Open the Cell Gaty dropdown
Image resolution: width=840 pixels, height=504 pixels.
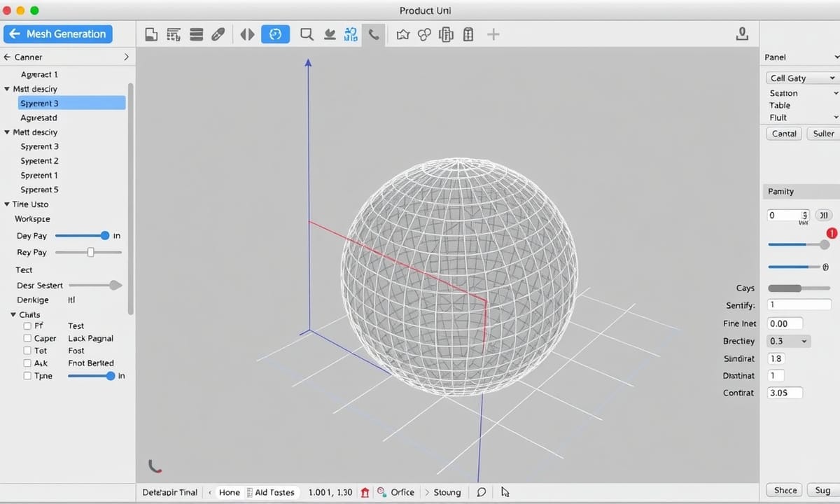[802, 78]
